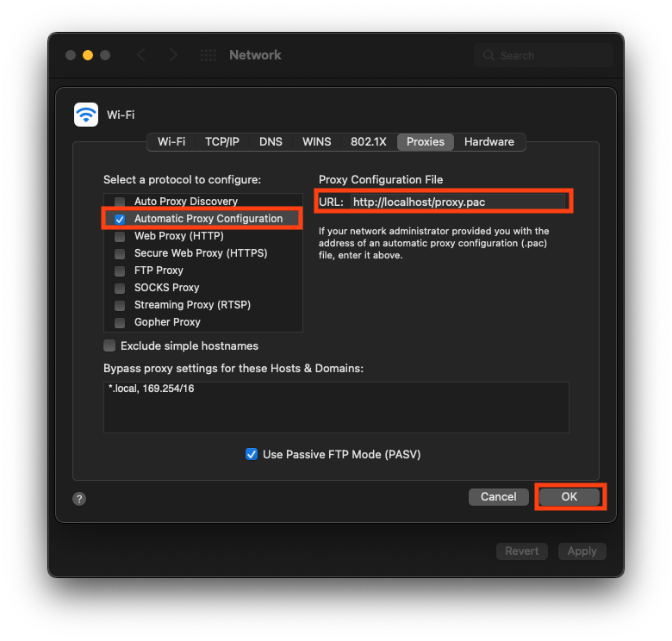Click the Wi-Fi network icon
The height and width of the screenshot is (641, 672).
click(86, 115)
